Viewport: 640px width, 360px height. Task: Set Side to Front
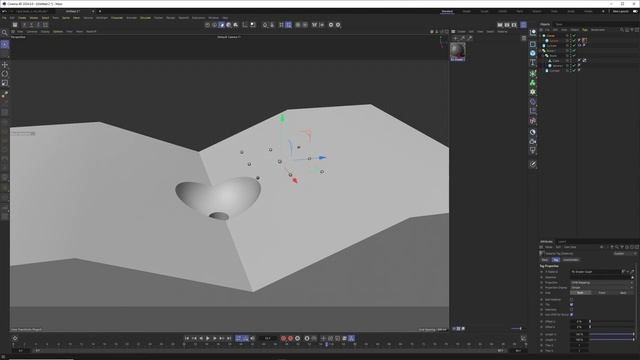(x=602, y=293)
